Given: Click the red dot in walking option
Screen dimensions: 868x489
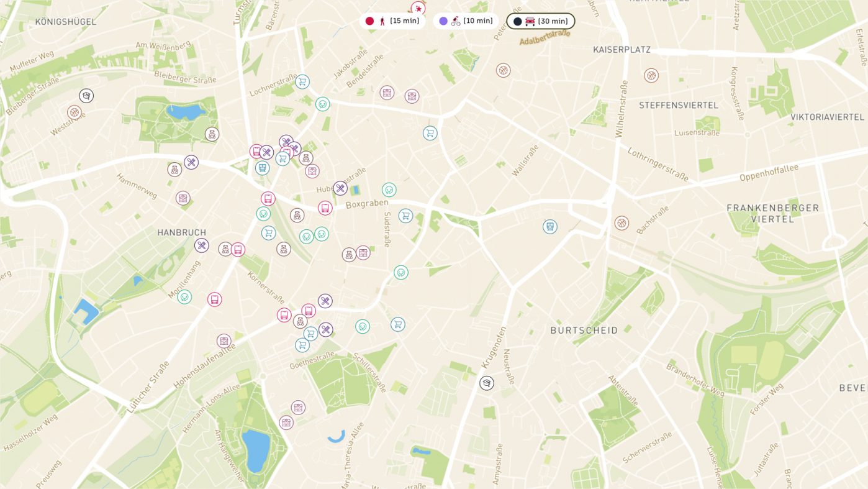Looking at the screenshot, I should (x=370, y=21).
